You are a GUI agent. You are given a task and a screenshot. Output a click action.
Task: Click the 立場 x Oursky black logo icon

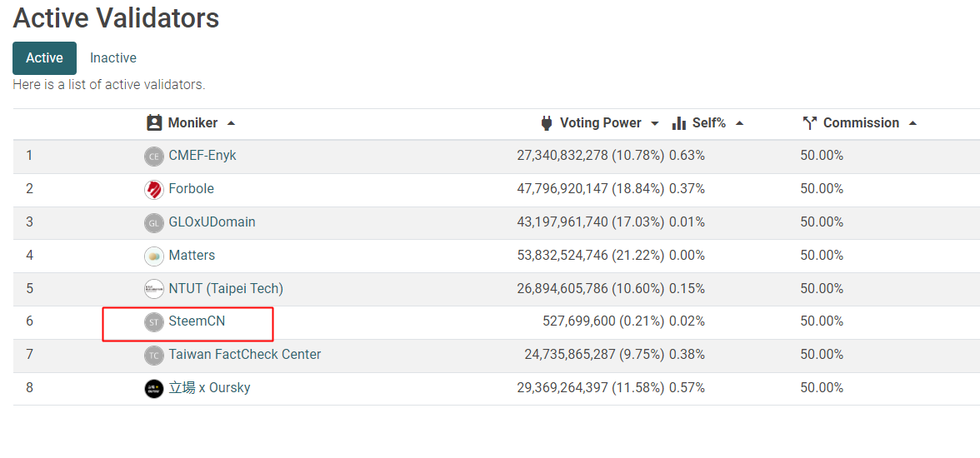coord(153,389)
